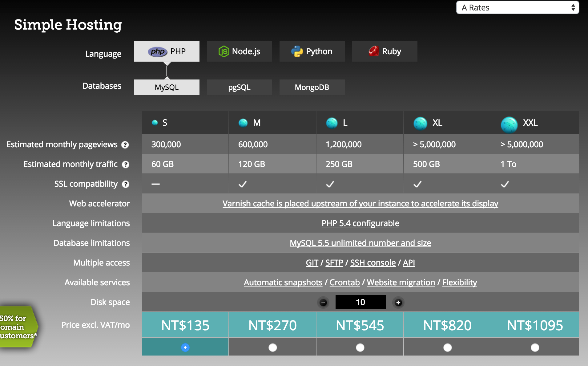Click the XL size globe icon
This screenshot has width=588, height=366.
pos(421,124)
